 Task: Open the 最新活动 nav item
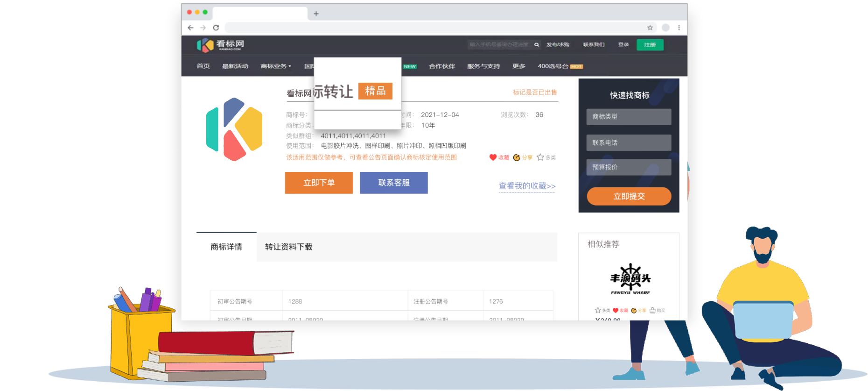[235, 66]
